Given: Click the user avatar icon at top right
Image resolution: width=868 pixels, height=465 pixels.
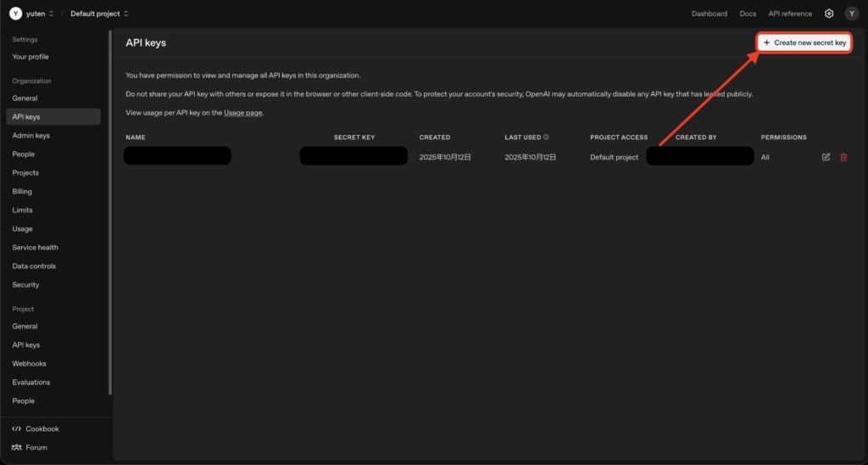Looking at the screenshot, I should tap(851, 14).
